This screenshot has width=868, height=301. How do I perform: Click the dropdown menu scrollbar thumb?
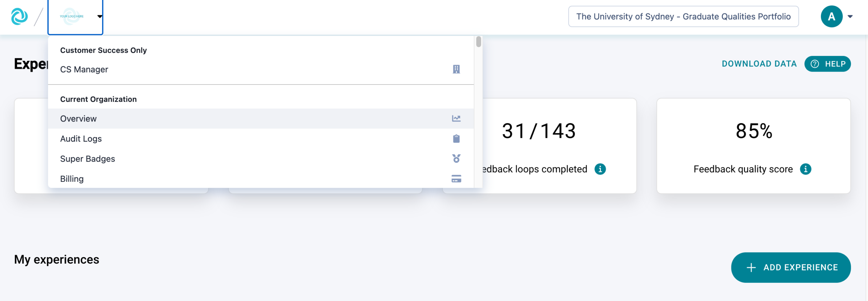point(478,42)
